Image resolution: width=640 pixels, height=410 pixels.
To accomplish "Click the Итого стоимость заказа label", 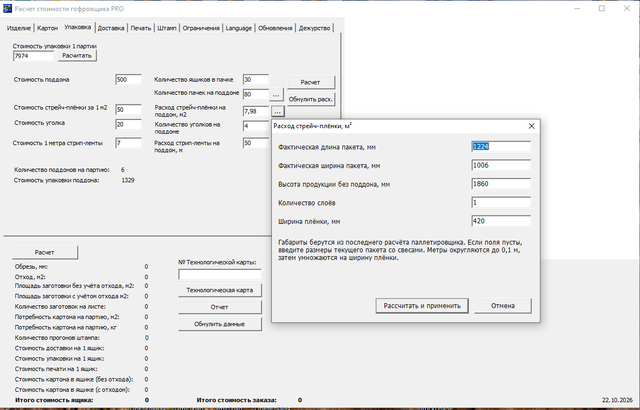I will tap(236, 400).
